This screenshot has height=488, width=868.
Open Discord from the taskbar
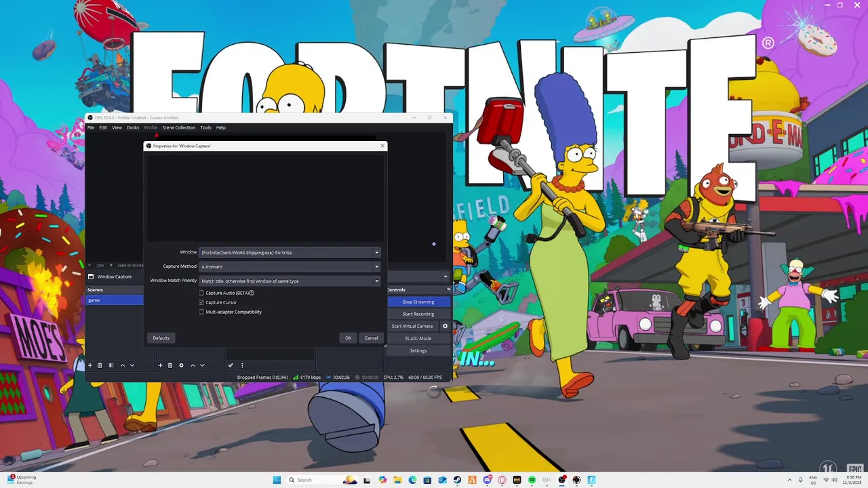tap(487, 480)
